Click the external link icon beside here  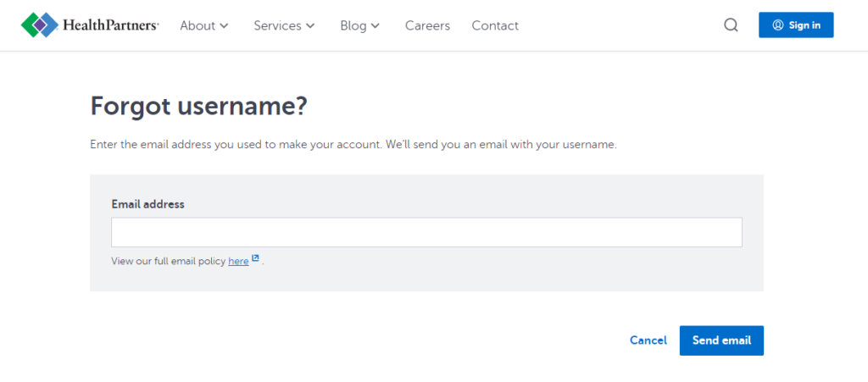(255, 258)
